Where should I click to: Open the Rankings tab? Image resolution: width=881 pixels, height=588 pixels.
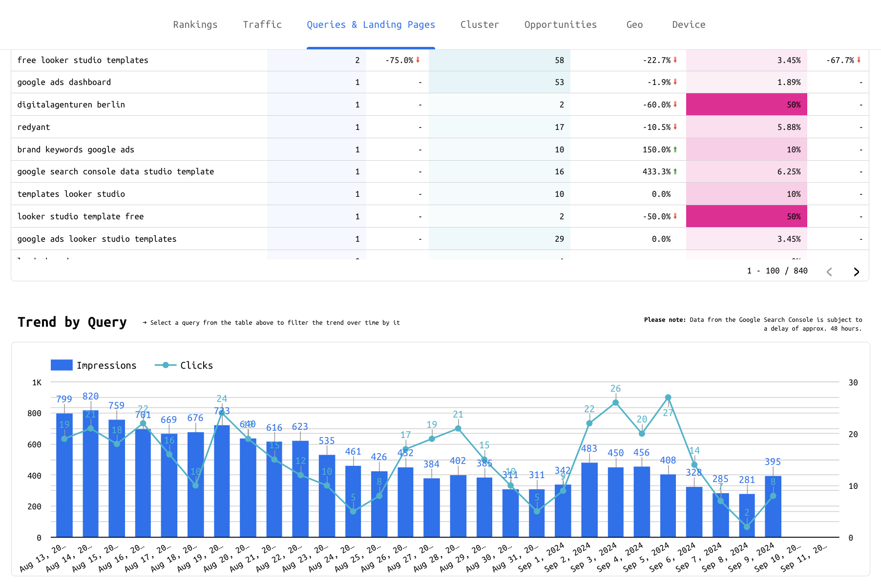point(195,24)
